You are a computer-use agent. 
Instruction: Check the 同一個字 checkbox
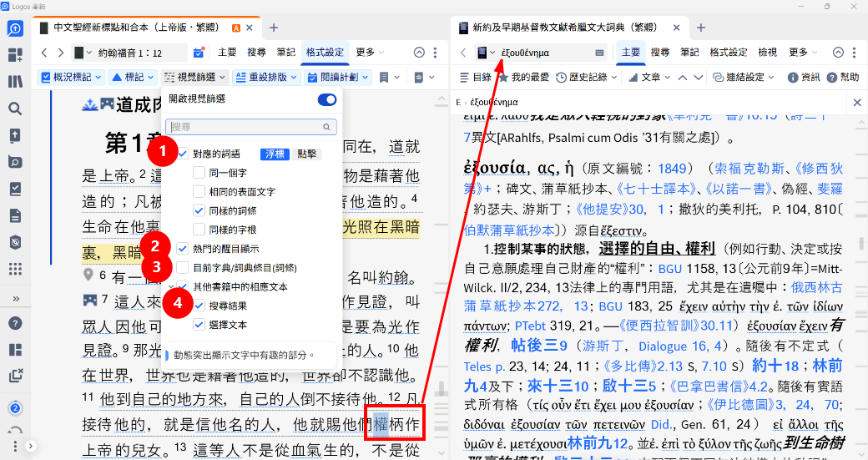coord(199,173)
